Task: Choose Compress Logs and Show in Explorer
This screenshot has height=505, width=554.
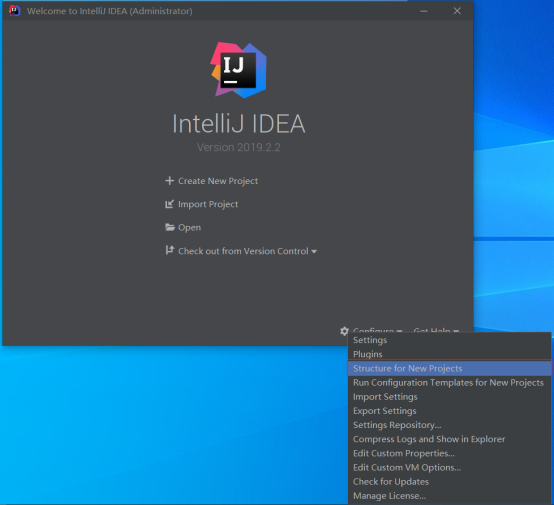Action: [449, 439]
